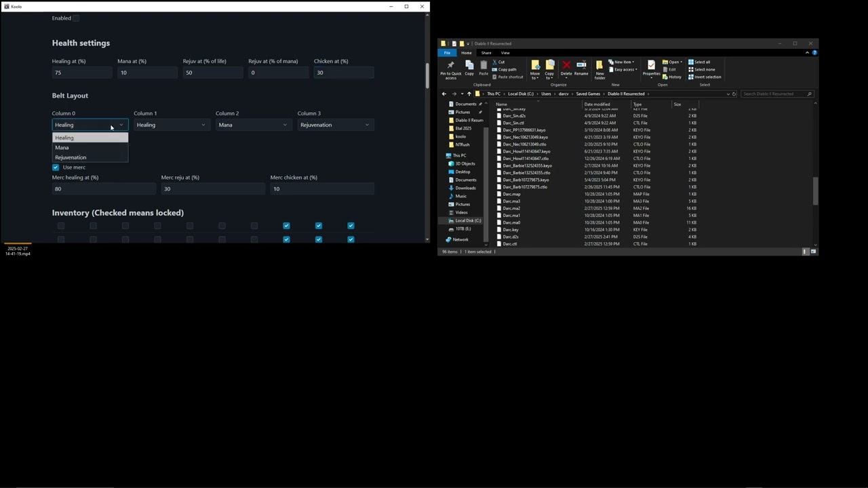Sort files by Type column header
This screenshot has width=868, height=488.
[x=651, y=104]
